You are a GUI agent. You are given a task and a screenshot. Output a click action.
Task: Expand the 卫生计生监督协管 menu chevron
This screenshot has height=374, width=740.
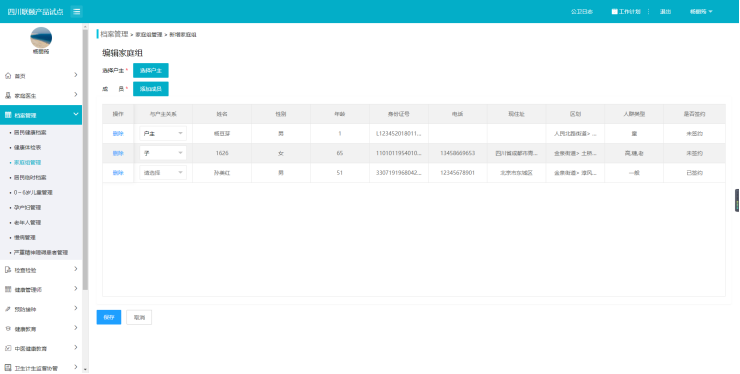(x=76, y=366)
